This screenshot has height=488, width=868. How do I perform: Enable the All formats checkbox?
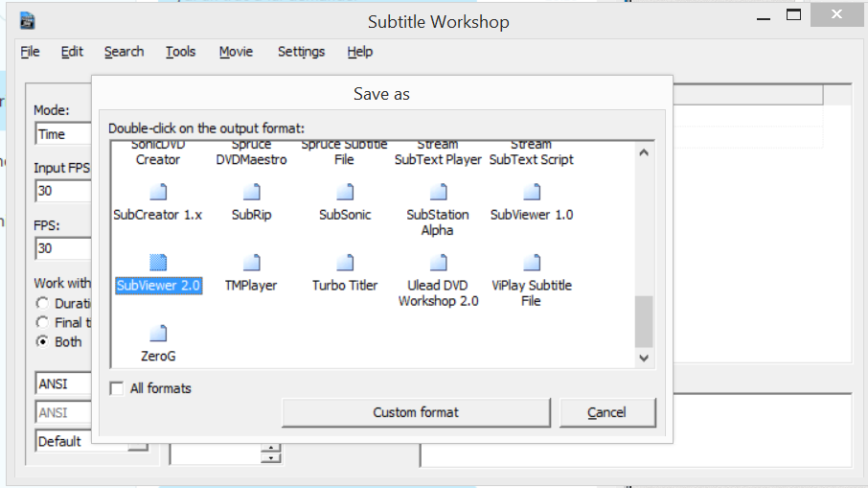tap(117, 388)
